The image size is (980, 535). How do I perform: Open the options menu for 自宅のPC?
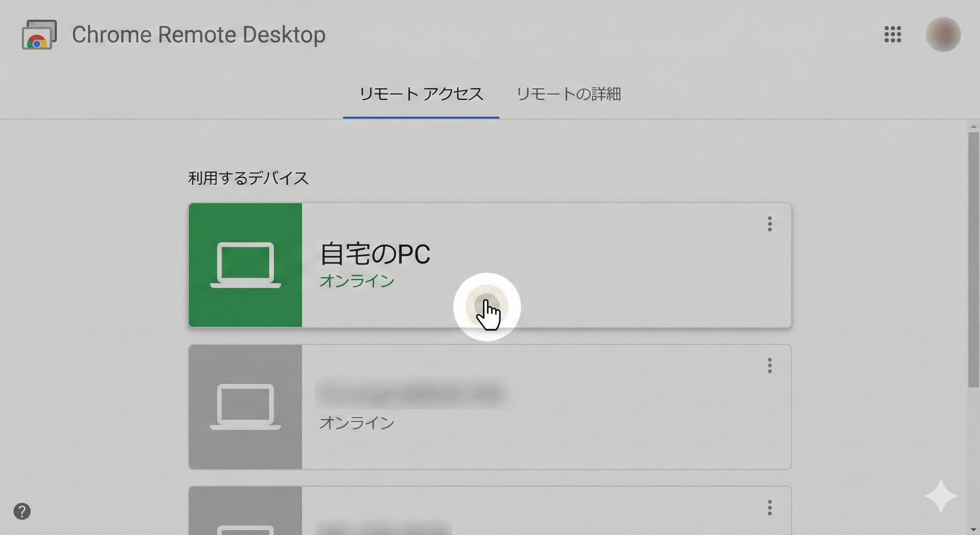pyautogui.click(x=769, y=224)
